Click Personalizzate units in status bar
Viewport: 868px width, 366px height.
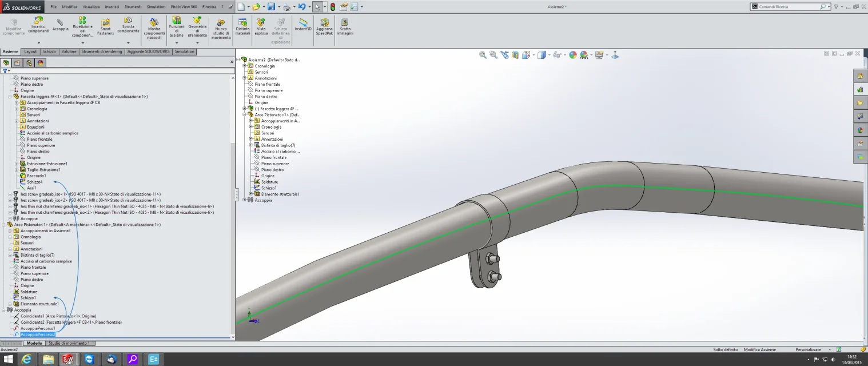[x=808, y=349]
